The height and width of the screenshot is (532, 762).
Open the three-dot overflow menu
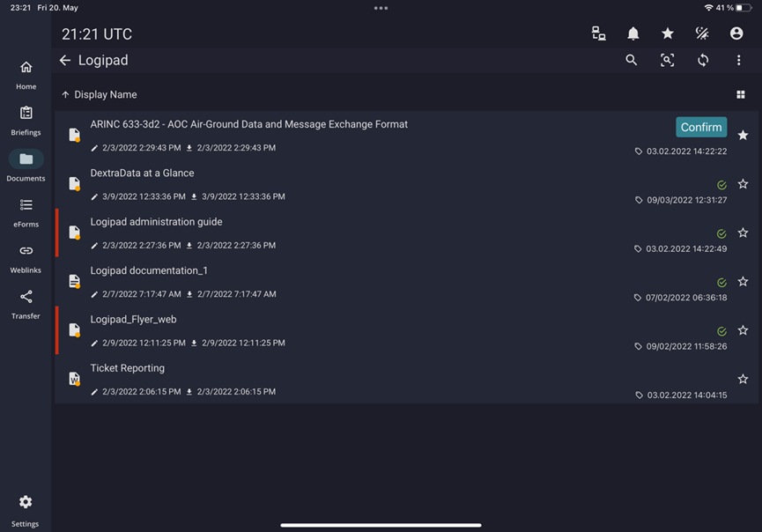coord(739,60)
